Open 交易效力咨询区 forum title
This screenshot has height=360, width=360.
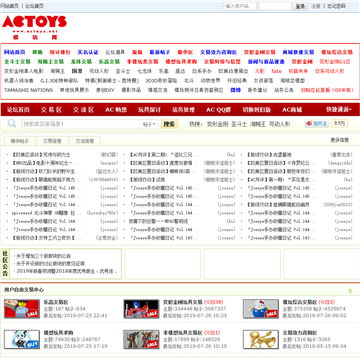300,333
